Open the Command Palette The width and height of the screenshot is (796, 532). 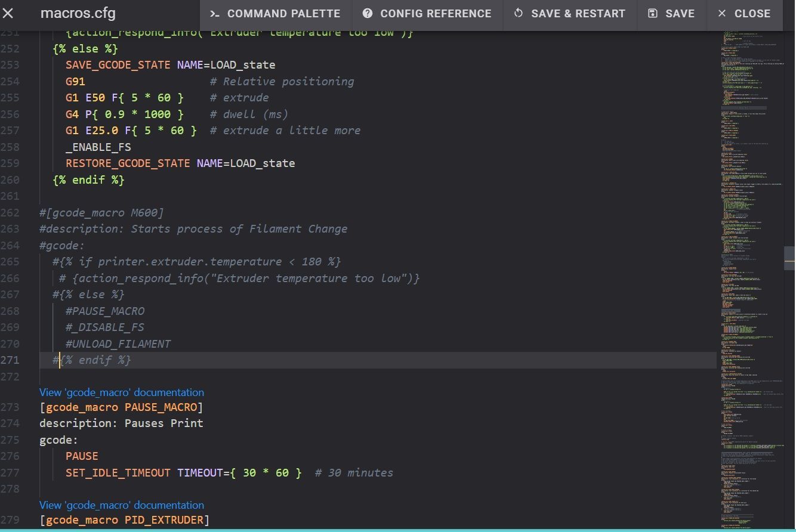(275, 13)
